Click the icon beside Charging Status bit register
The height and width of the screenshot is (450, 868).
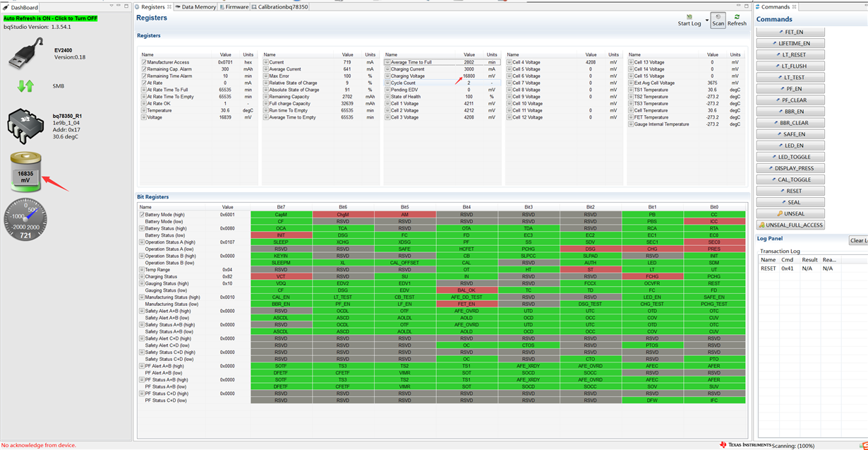click(142, 277)
